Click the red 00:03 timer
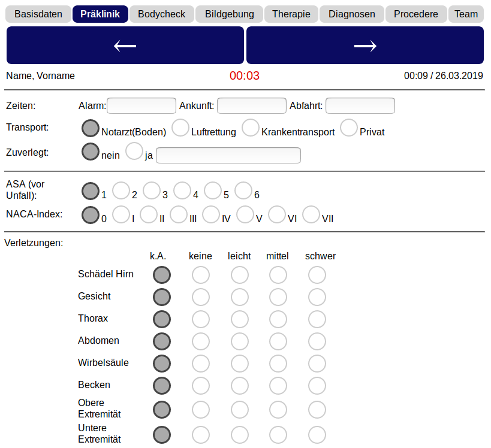 (x=245, y=75)
